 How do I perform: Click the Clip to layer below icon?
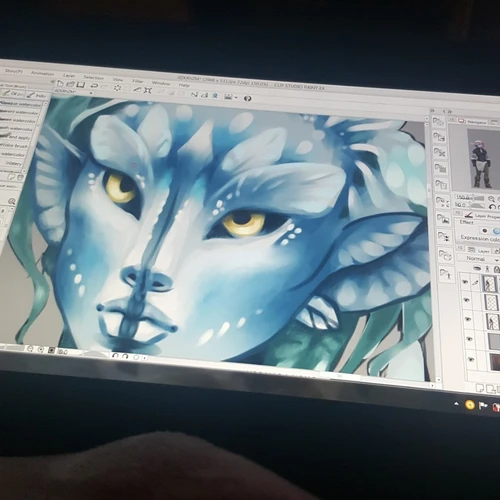click(x=477, y=268)
